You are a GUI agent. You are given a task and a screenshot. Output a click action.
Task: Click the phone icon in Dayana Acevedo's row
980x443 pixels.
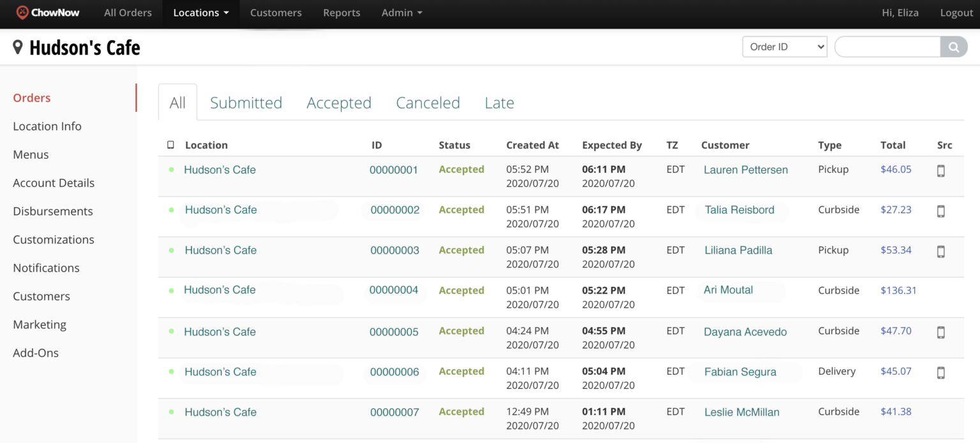pyautogui.click(x=940, y=332)
